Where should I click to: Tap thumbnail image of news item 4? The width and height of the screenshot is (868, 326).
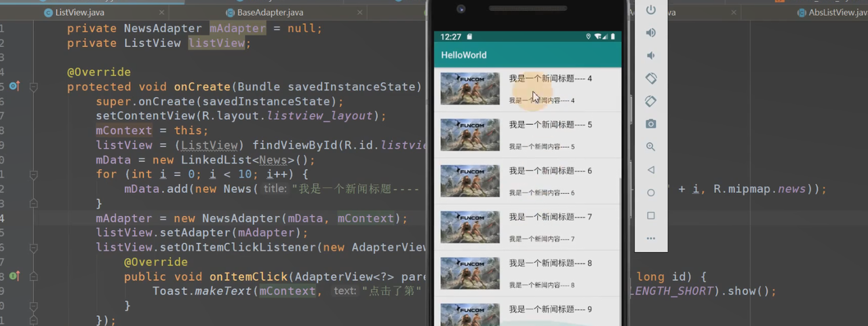pos(470,88)
